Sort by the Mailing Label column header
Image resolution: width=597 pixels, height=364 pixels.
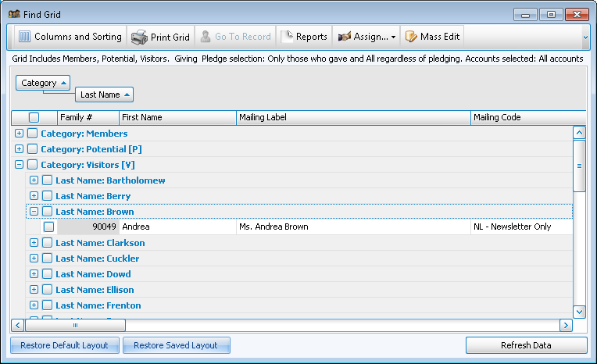click(x=352, y=117)
